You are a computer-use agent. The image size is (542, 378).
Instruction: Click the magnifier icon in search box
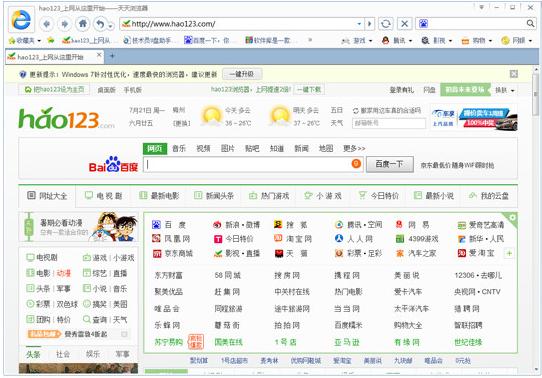[x=530, y=23]
